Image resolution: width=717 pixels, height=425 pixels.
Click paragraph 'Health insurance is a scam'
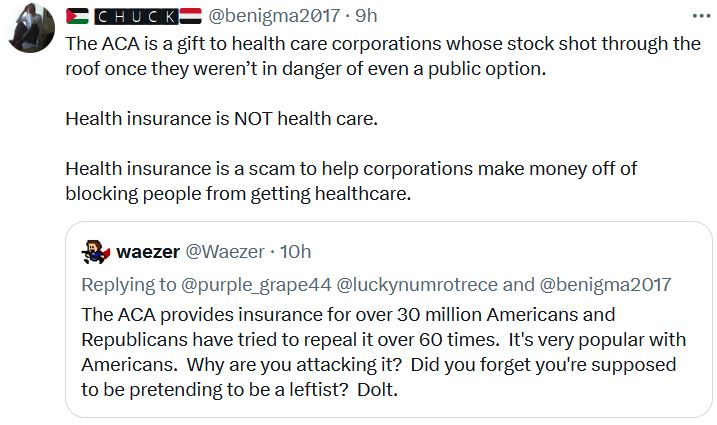[351, 181]
